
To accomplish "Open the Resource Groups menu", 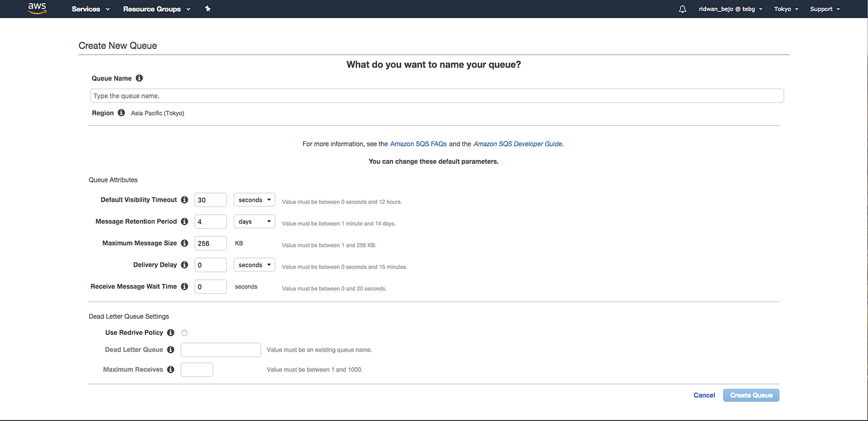I will click(x=153, y=9).
